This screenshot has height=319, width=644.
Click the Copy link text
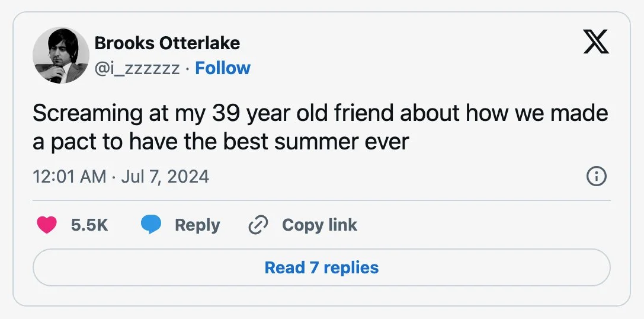[x=319, y=225]
